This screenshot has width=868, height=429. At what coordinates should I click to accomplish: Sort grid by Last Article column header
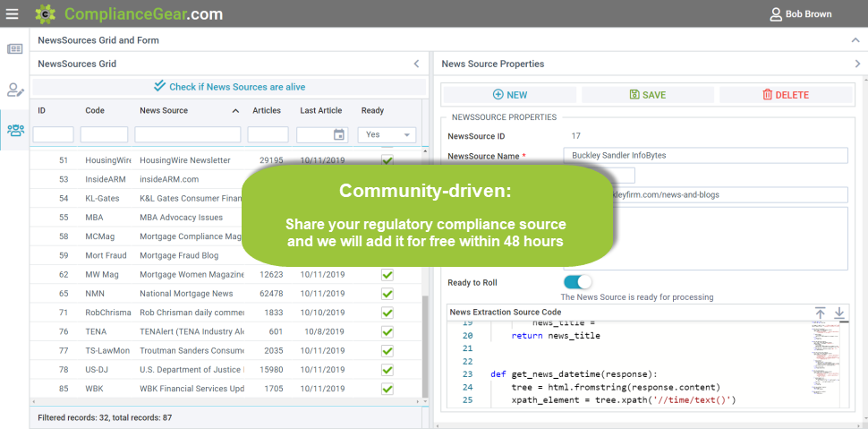tap(321, 110)
